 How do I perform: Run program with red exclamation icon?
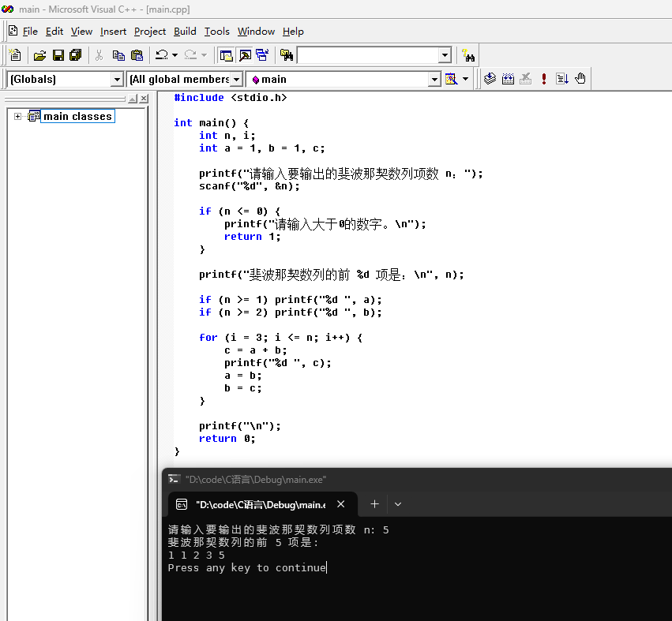click(544, 79)
